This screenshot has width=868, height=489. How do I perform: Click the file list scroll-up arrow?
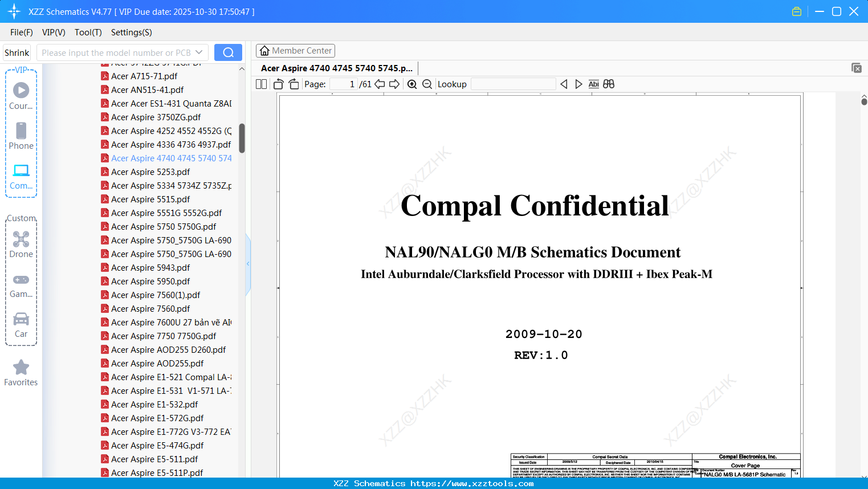point(242,68)
